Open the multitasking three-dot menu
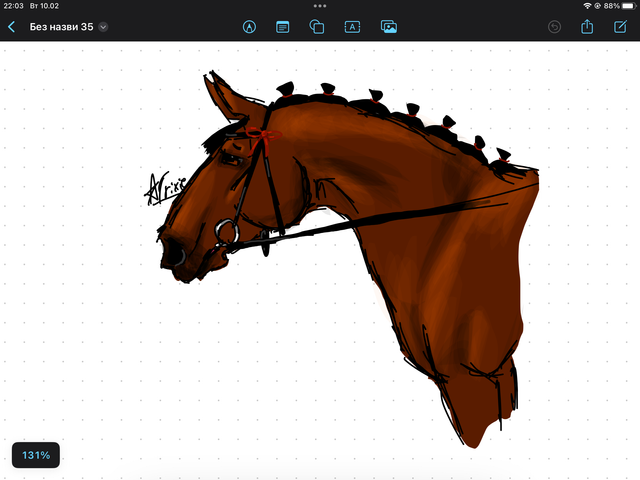This screenshot has width=640, height=480. click(x=320, y=6)
